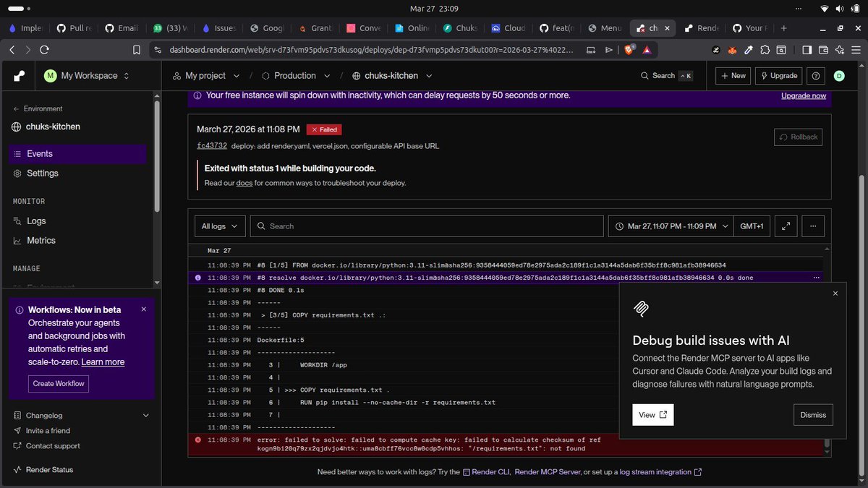Open the All logs filter dropdown
This screenshot has width=868, height=488.
(x=220, y=226)
